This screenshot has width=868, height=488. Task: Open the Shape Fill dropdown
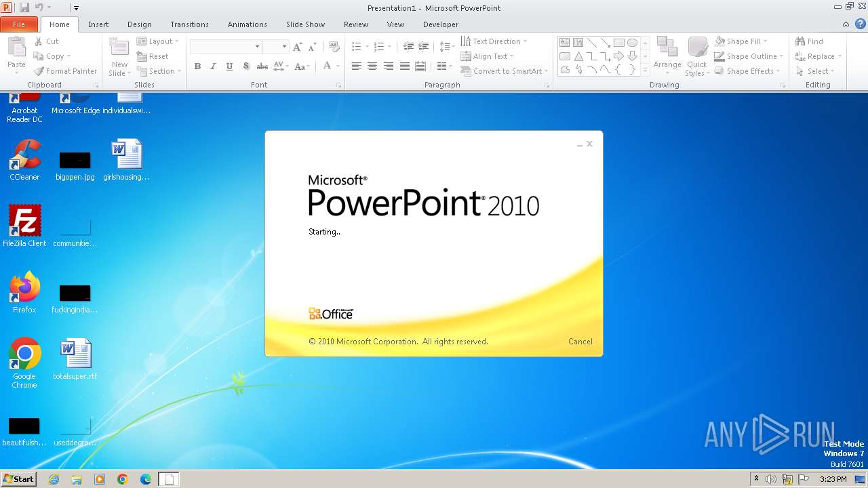tap(741, 41)
